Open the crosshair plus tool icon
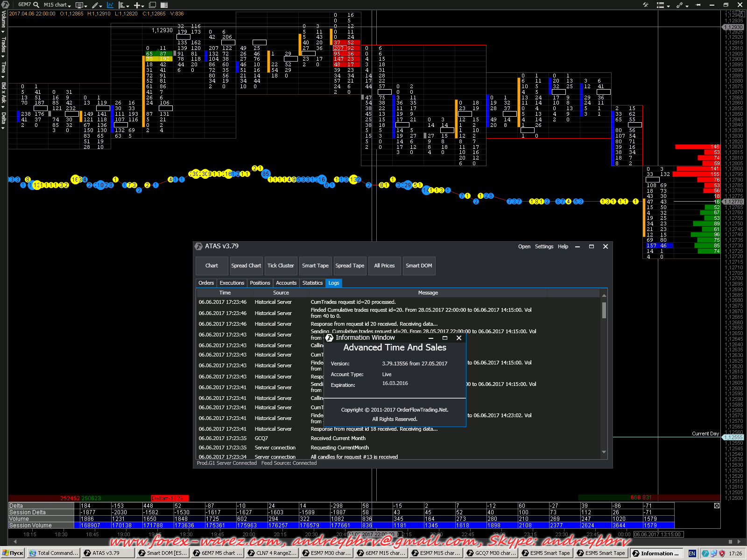Viewport: 747px width, 560px height. tap(137, 5)
